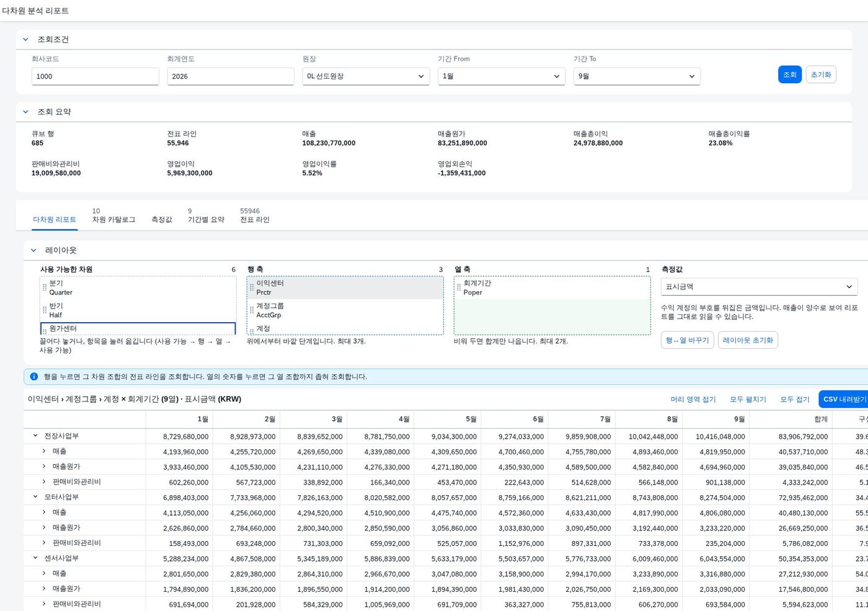868x611 pixels.
Task: Expand 판매비와관리비 row with total 5,594,623,000
Action: 44,604
